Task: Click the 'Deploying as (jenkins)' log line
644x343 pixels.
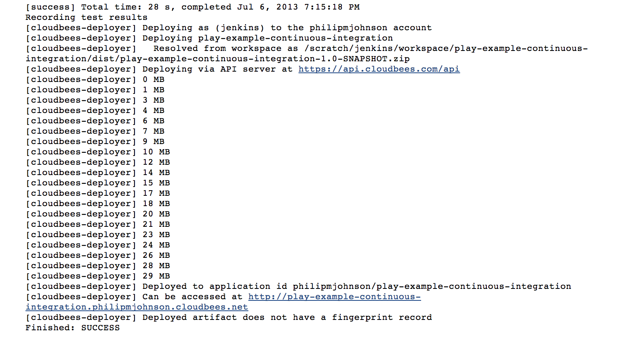Action: pos(228,28)
